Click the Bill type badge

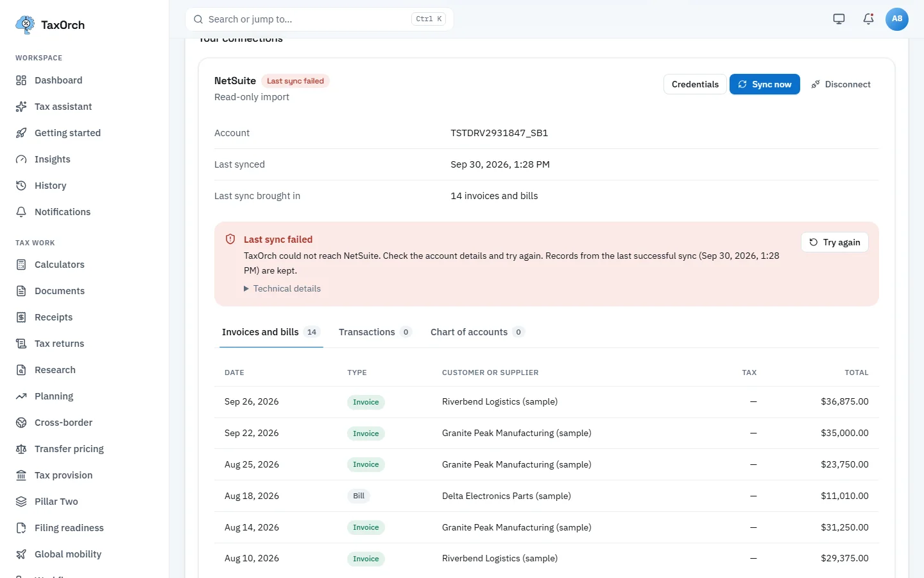[x=359, y=496]
